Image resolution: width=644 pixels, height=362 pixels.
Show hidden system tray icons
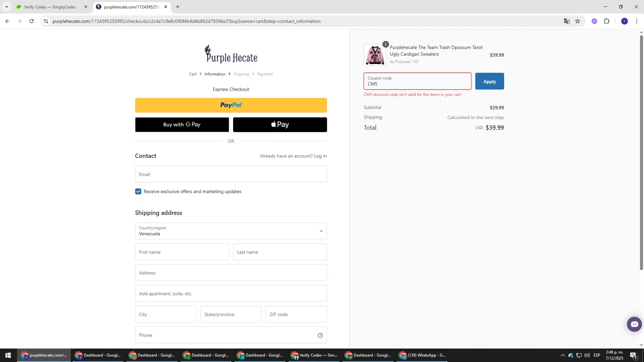(562, 355)
